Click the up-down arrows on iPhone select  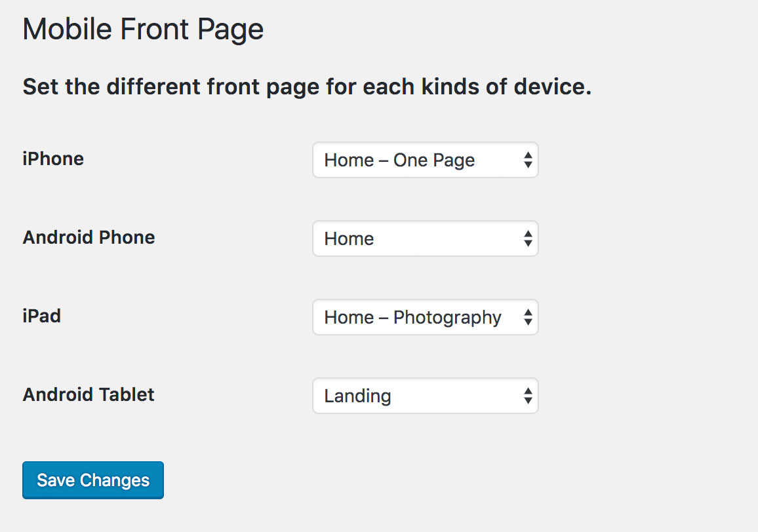pyautogui.click(x=528, y=161)
